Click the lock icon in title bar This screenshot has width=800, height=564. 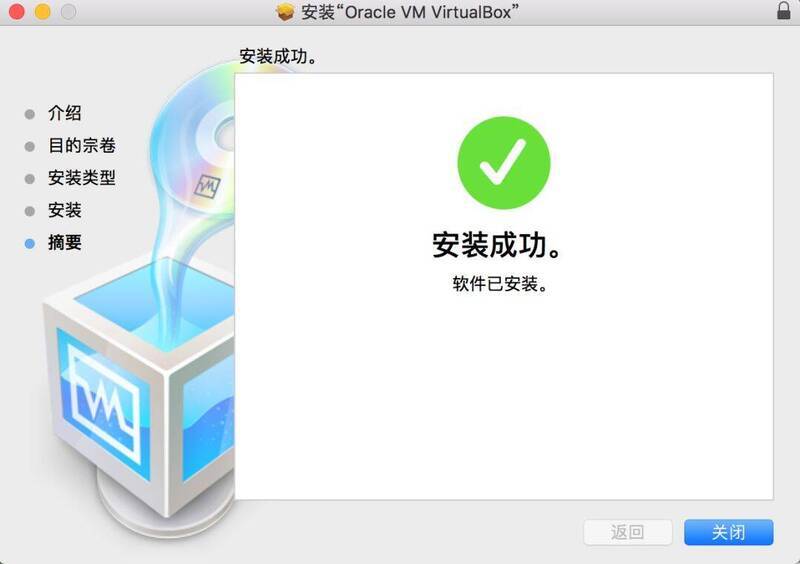783,11
